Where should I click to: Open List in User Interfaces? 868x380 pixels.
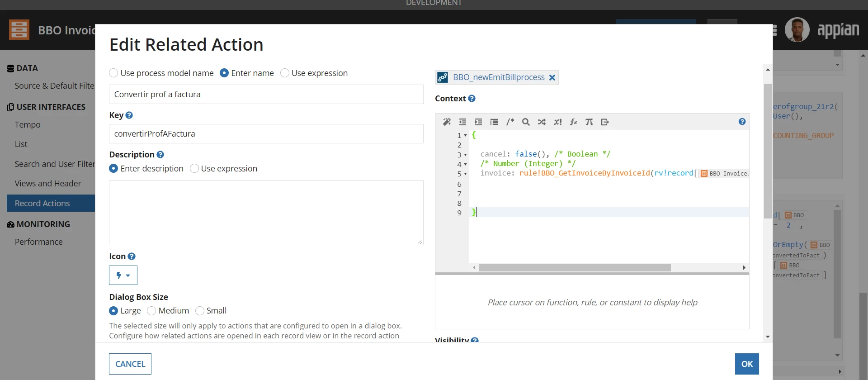point(21,144)
